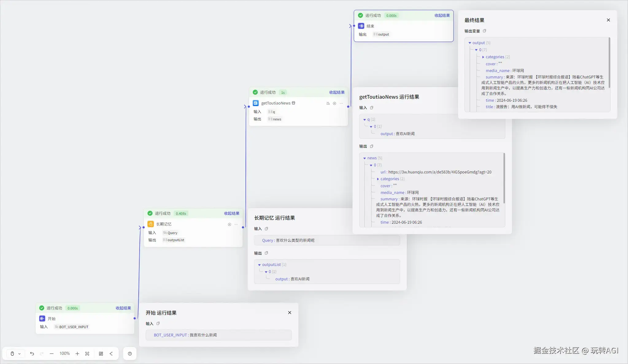Collapse the news array in getToutiaoNews output
628x364 pixels.
364,158
